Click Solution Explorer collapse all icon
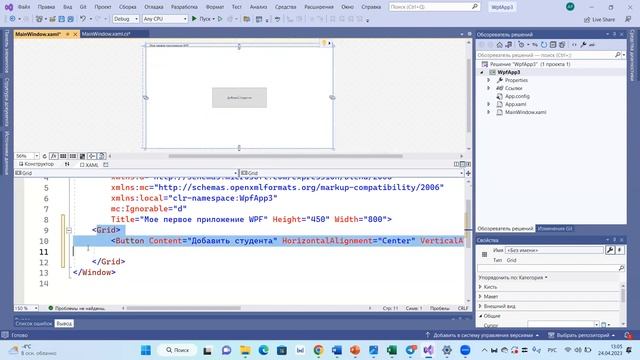Image resolution: width=640 pixels, height=360 pixels. [x=553, y=44]
